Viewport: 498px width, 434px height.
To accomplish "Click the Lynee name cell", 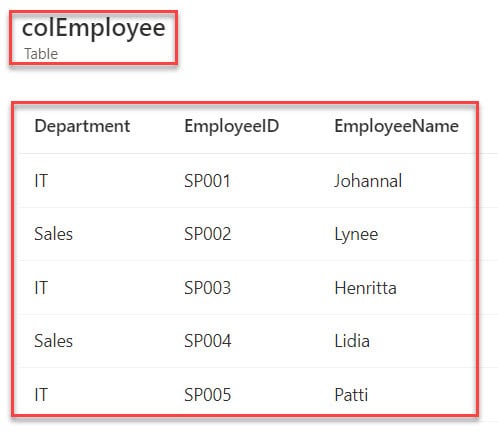I will [x=356, y=234].
